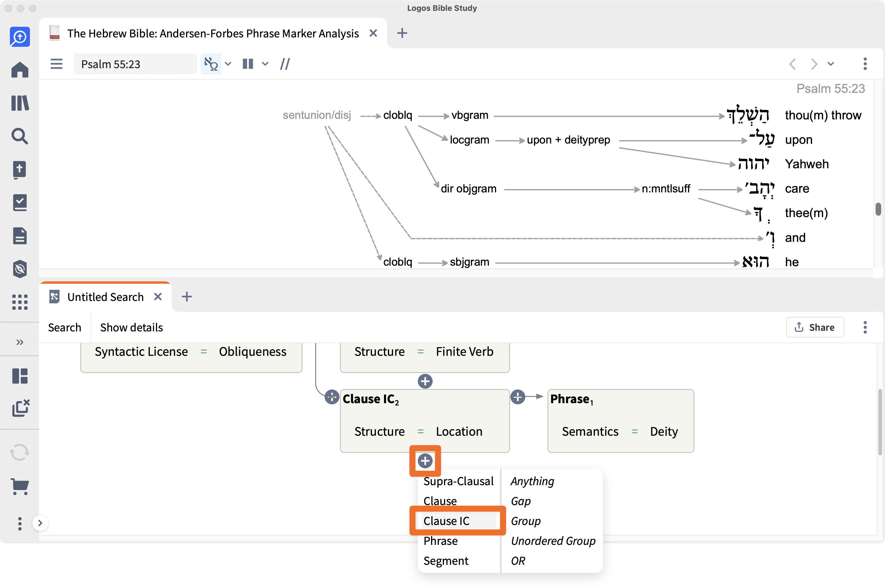The height and width of the screenshot is (588, 885).
Task: Open search panel kebab menu
Action: click(x=865, y=327)
